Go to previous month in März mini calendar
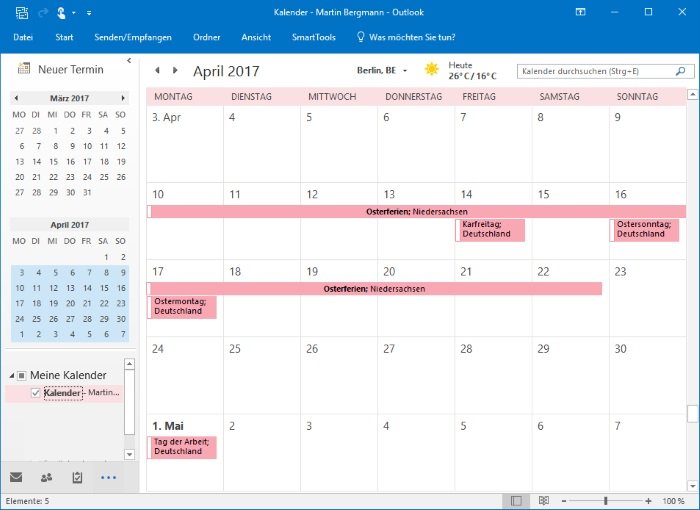Viewport: 700px width, 510px height. click(x=17, y=98)
